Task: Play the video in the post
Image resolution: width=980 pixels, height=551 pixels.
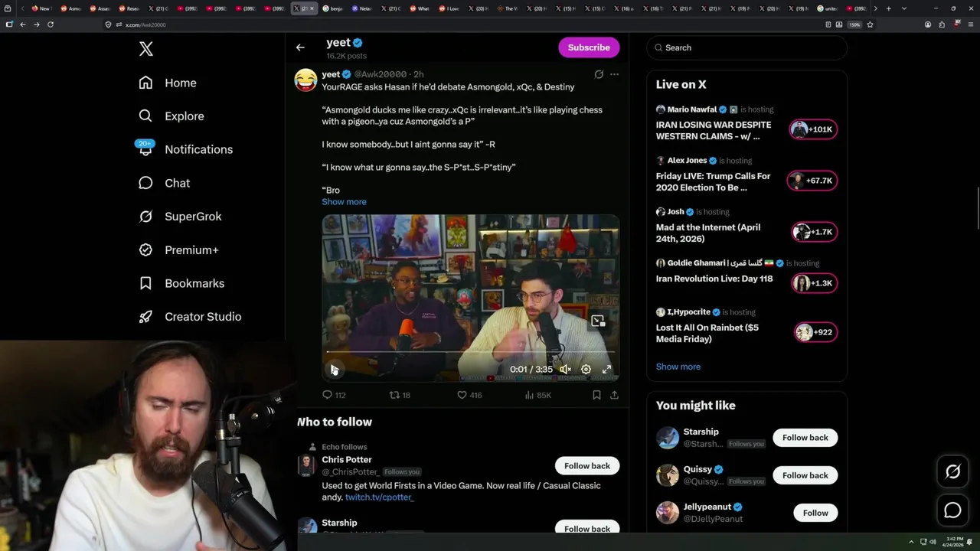Action: (335, 370)
